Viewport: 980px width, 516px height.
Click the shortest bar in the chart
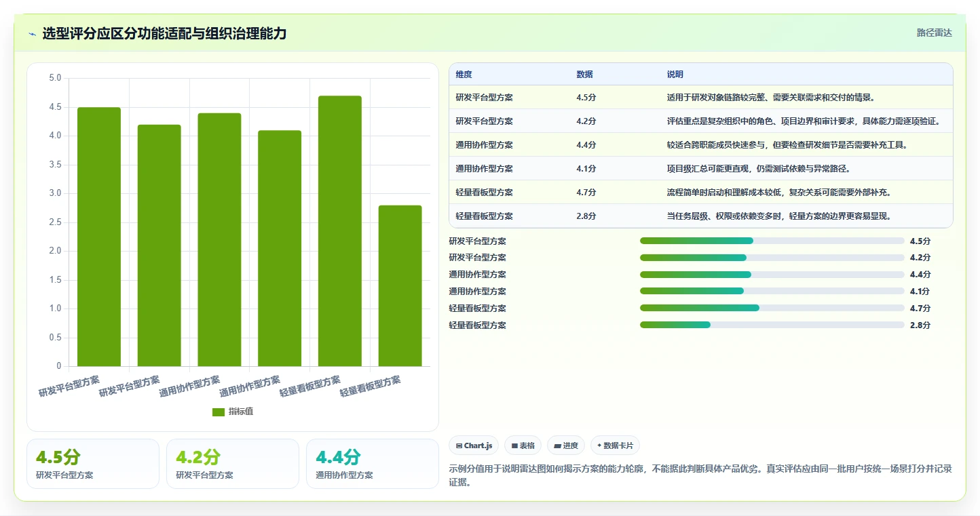coord(400,285)
